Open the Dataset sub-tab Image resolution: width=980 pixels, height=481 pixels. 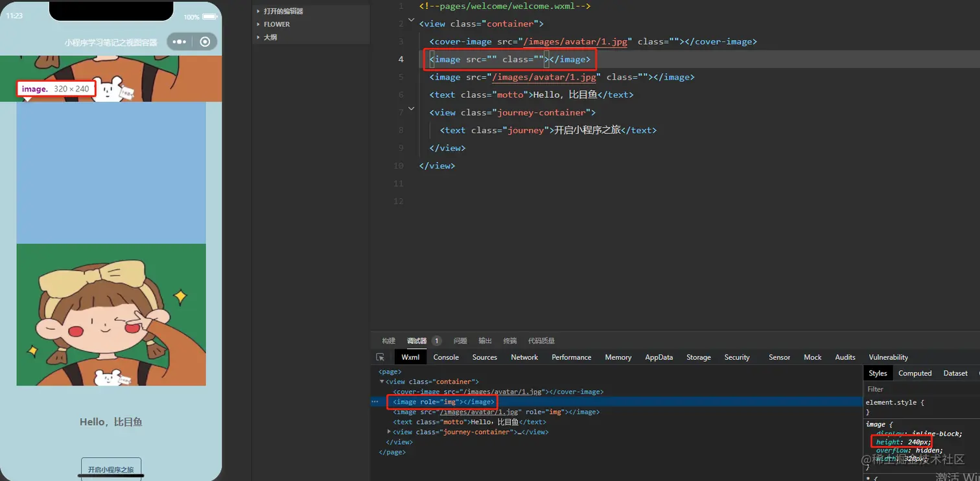[x=955, y=373]
